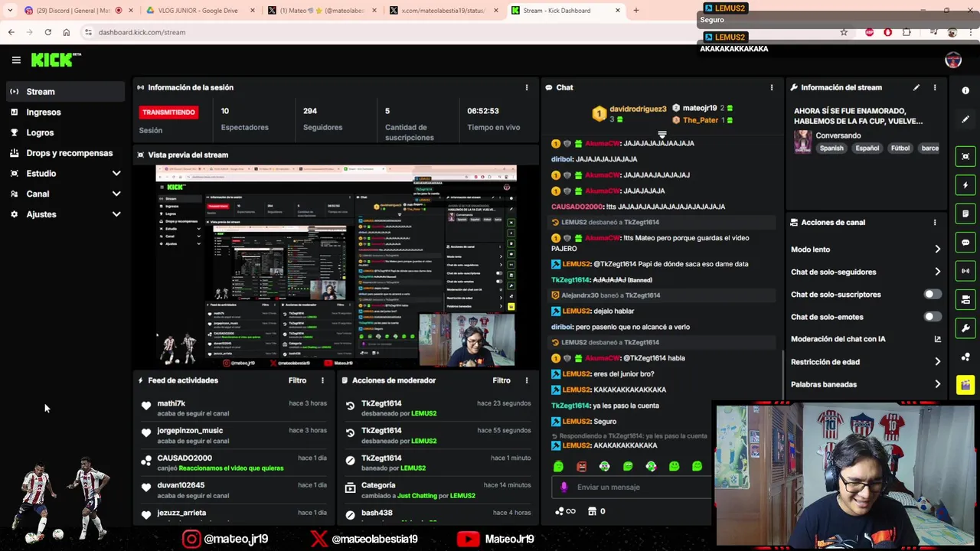
Task: Toggle Chat de solo-suscriptores
Action: [932, 294]
